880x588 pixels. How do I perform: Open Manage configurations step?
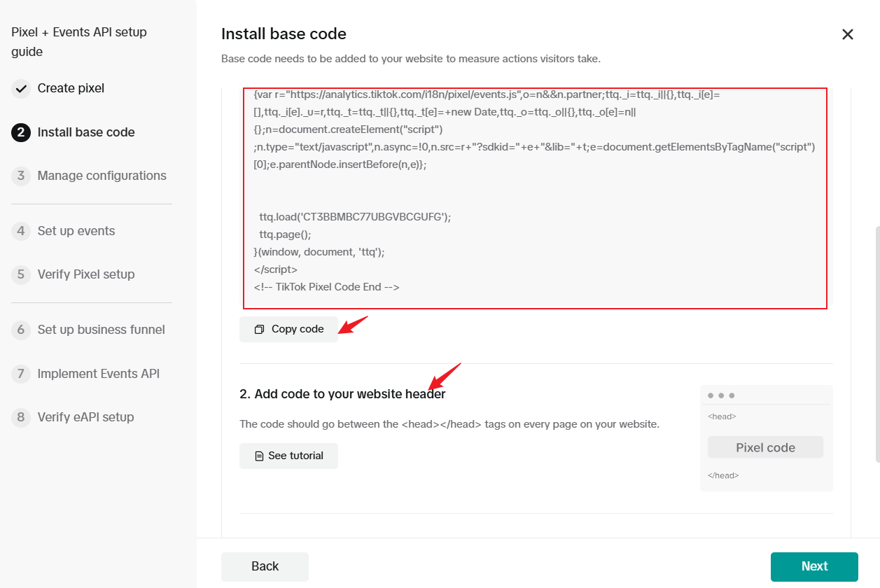click(x=102, y=176)
